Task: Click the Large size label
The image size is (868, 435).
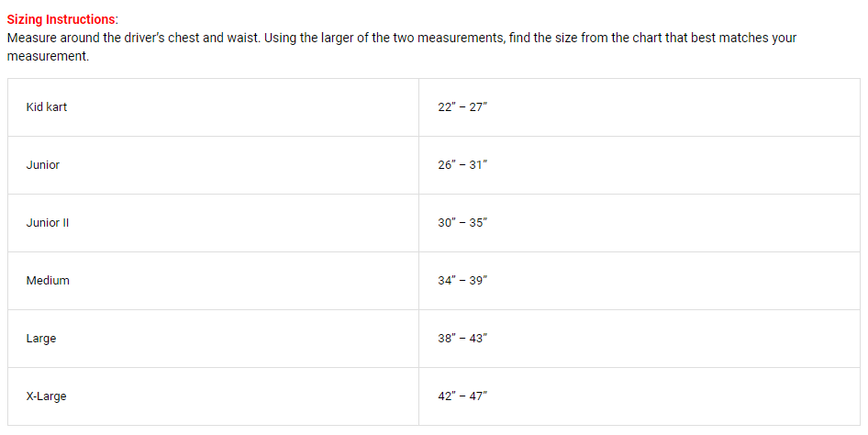Action: tap(41, 339)
